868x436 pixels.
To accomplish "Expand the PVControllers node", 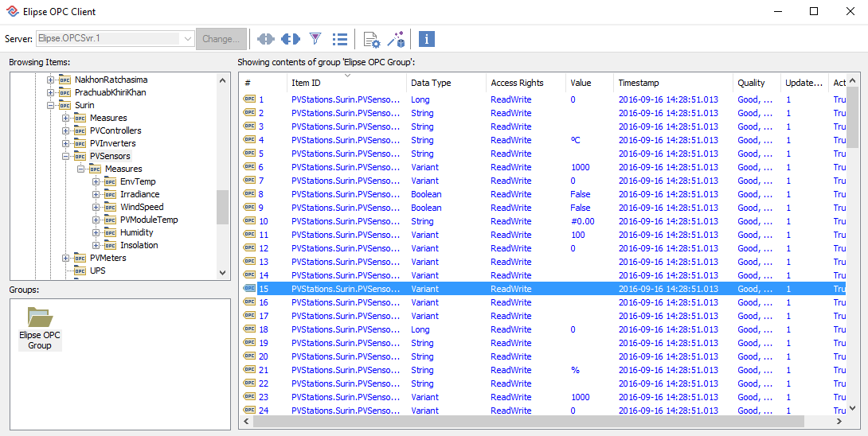I will (x=66, y=130).
